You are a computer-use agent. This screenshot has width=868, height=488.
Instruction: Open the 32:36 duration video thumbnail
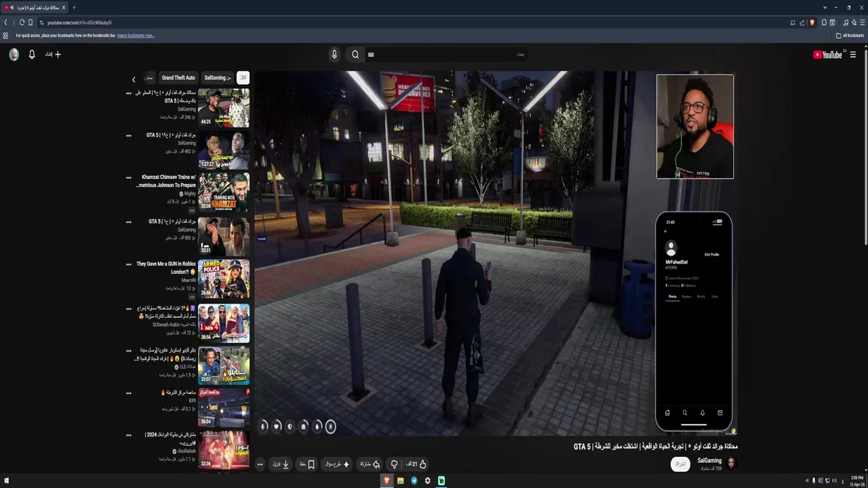click(x=224, y=449)
